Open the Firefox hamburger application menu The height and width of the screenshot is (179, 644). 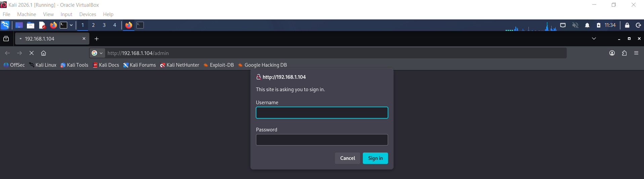(636, 53)
